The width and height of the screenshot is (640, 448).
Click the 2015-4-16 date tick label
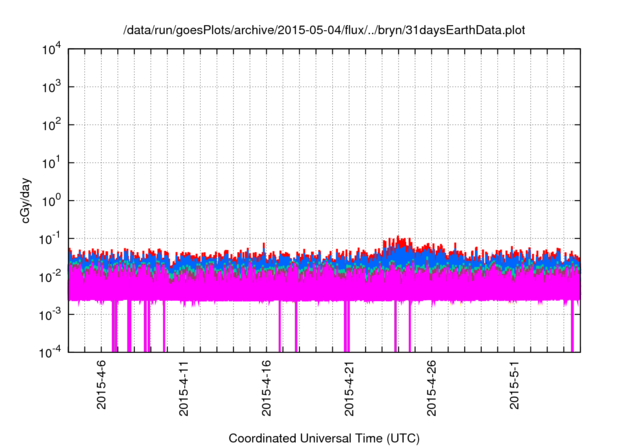(x=266, y=388)
